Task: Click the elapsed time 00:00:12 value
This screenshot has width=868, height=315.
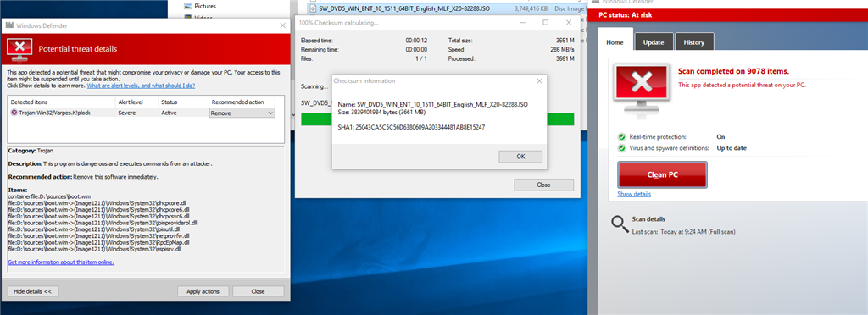Action: pos(416,41)
